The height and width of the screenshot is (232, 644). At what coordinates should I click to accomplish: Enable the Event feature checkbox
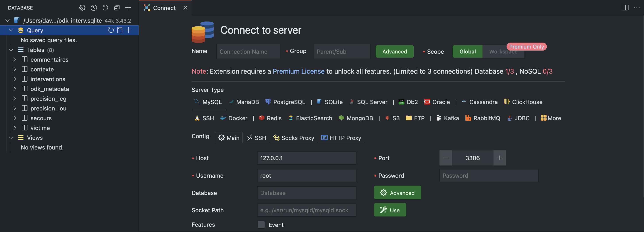tap(261, 225)
